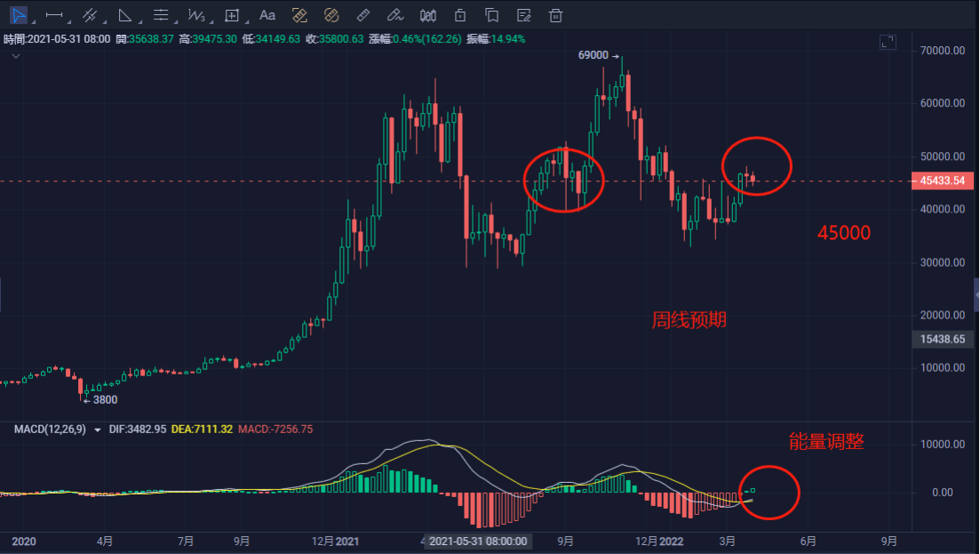Open wave W3 tool options small arrow
The height and width of the screenshot is (554, 980).
point(211,22)
